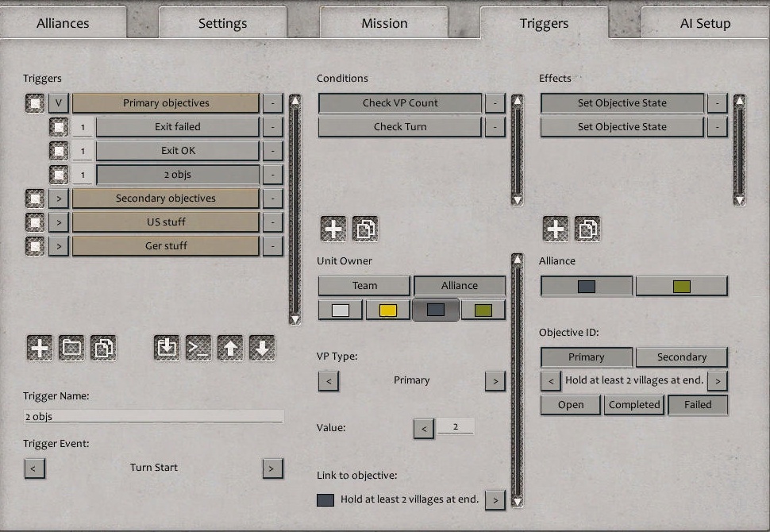
Task: Open the Alliances tab
Action: point(64,23)
